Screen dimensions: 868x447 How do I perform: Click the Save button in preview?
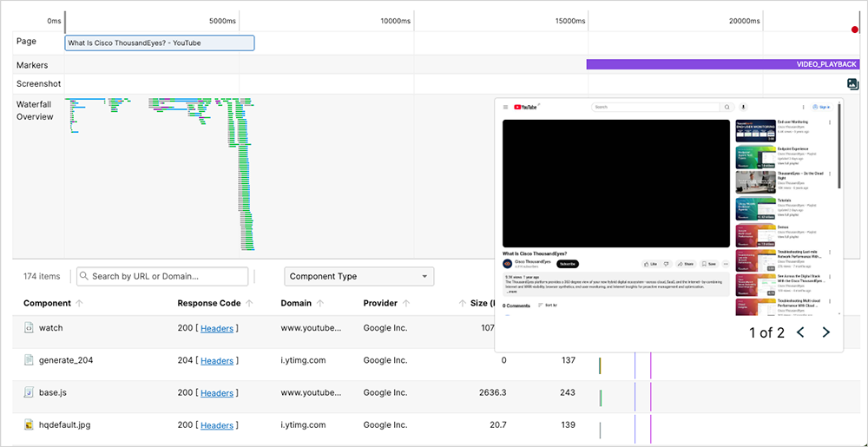[709, 264]
